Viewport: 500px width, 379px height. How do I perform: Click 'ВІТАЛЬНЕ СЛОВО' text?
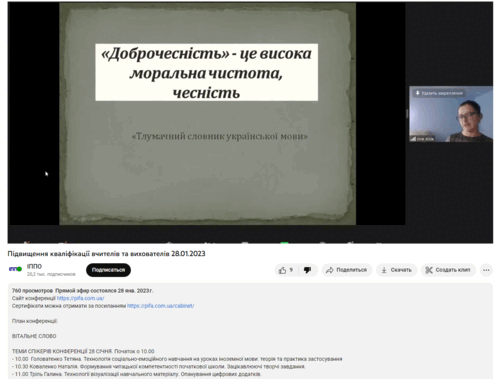click(x=34, y=336)
